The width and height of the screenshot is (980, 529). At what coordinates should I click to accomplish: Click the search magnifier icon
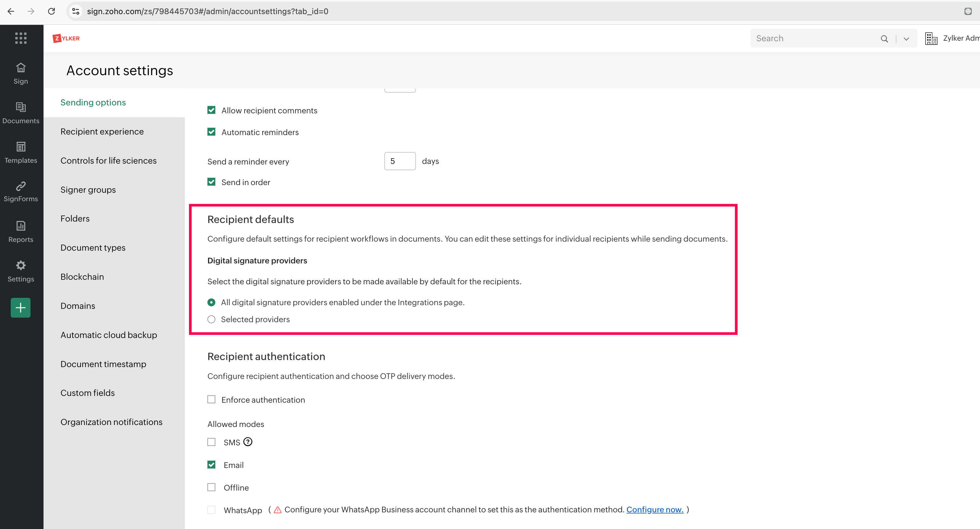pos(884,39)
